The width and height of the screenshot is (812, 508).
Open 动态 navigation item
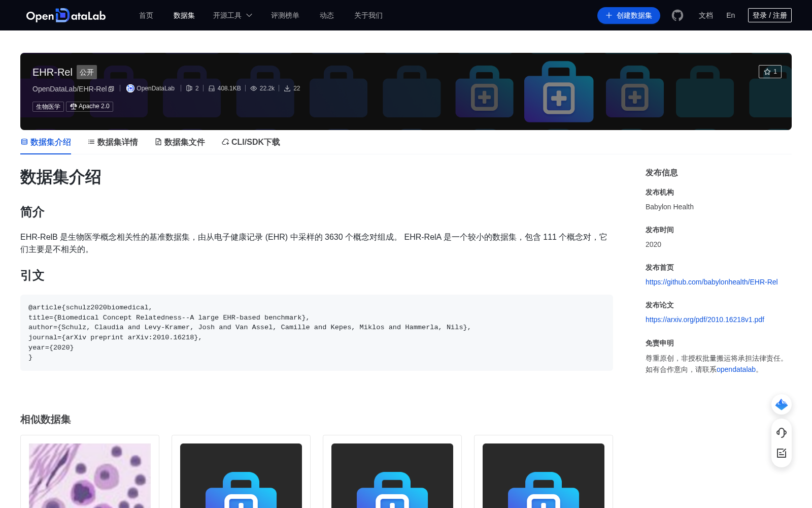(327, 15)
